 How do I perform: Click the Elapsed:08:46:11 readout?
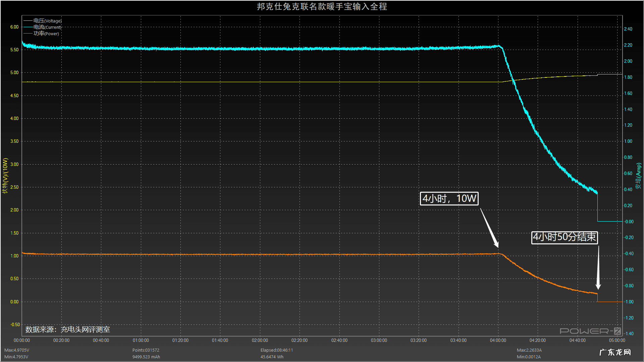pyautogui.click(x=276, y=350)
